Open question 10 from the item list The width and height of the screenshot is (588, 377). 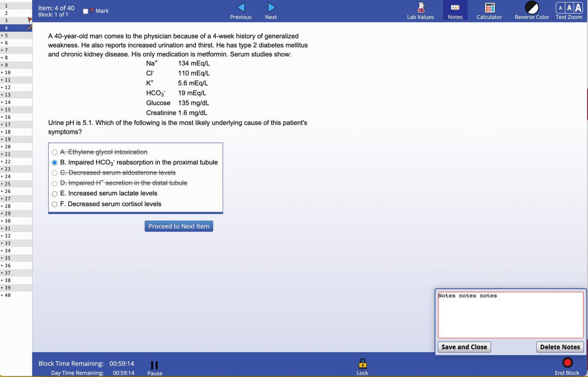tap(8, 72)
